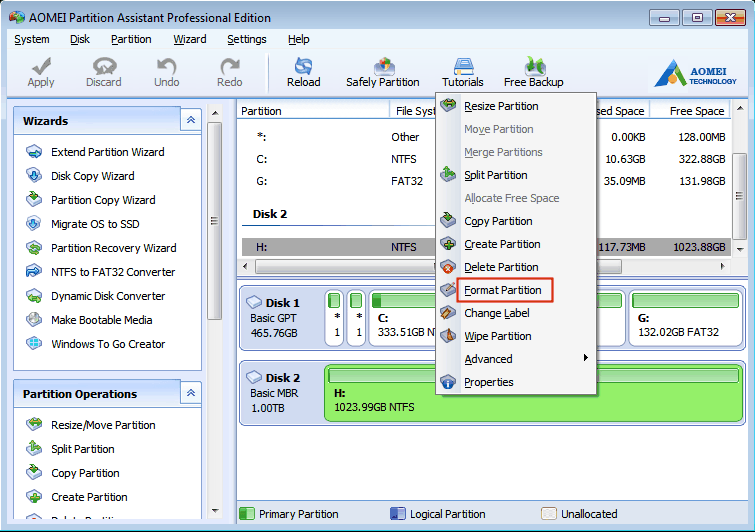Click the Discard toolbar icon
The height and width of the screenshot is (532, 755).
coord(104,66)
